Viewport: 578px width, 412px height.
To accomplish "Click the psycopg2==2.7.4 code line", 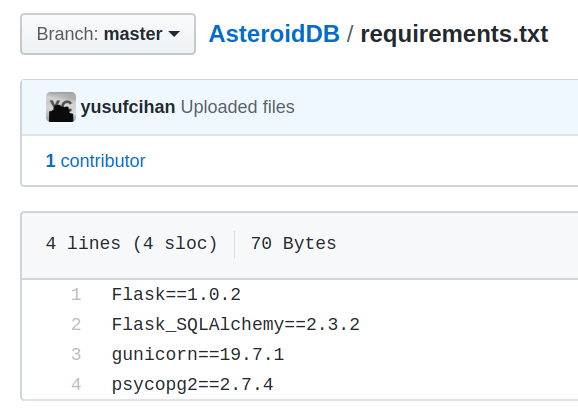I will tap(192, 385).
